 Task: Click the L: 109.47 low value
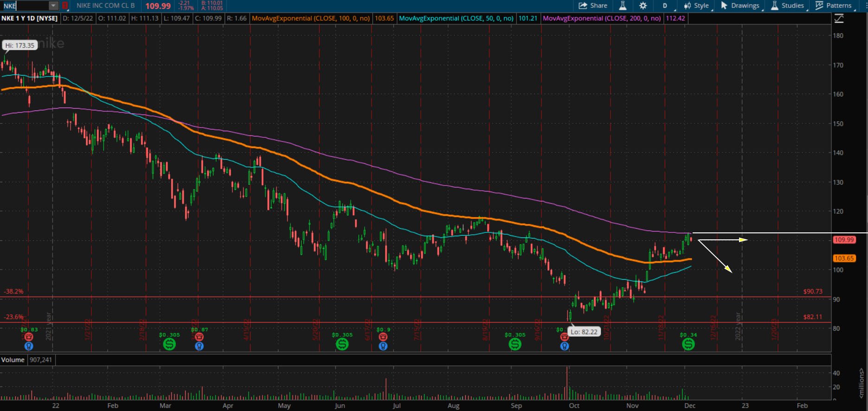point(176,19)
